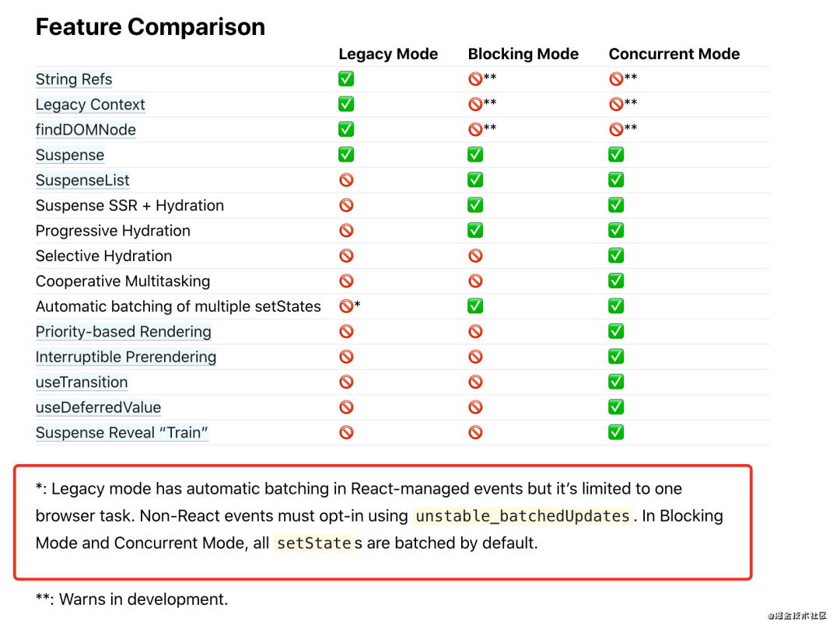Click findDOMNode Legacy Mode checkmark
840x632 pixels.
click(346, 129)
